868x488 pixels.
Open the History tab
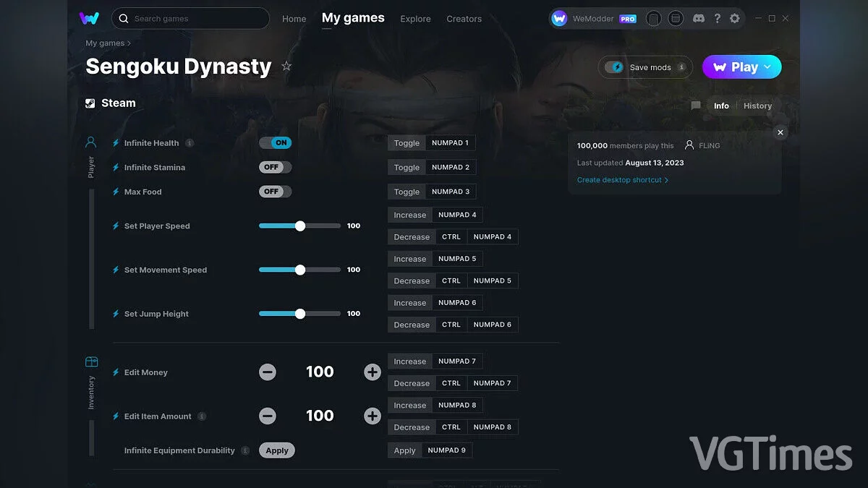757,106
